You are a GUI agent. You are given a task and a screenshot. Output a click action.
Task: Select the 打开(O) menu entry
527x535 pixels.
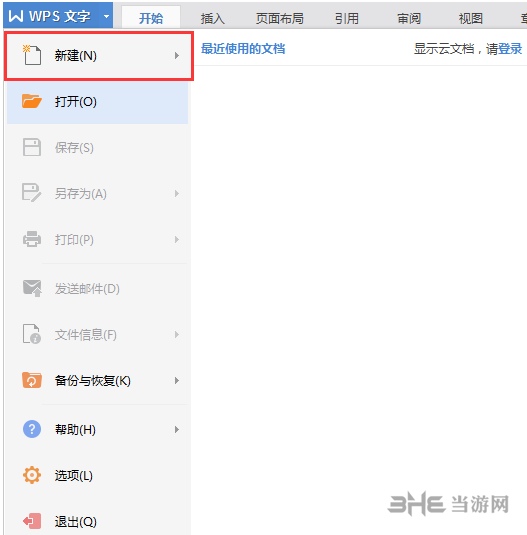pyautogui.click(x=98, y=102)
